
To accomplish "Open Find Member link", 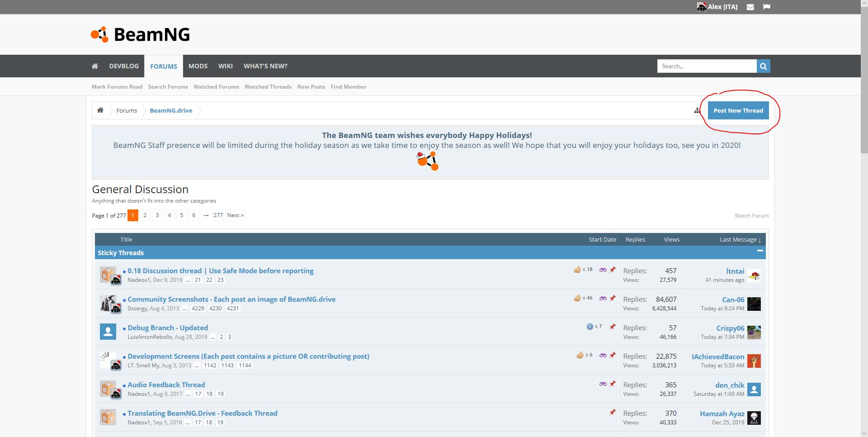I will click(x=349, y=87).
